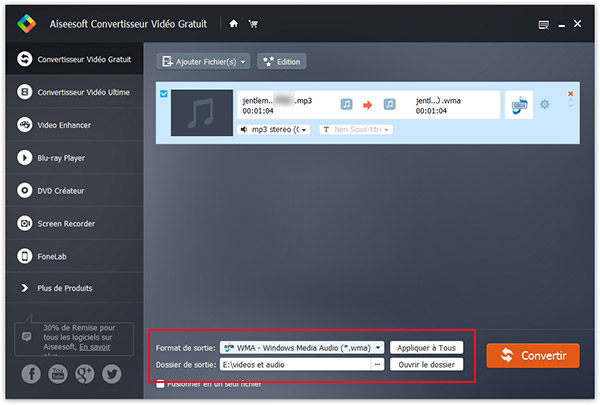Uncheck the jentlem mp3 file checkbox
The height and width of the screenshot is (405, 600).
pos(164,94)
